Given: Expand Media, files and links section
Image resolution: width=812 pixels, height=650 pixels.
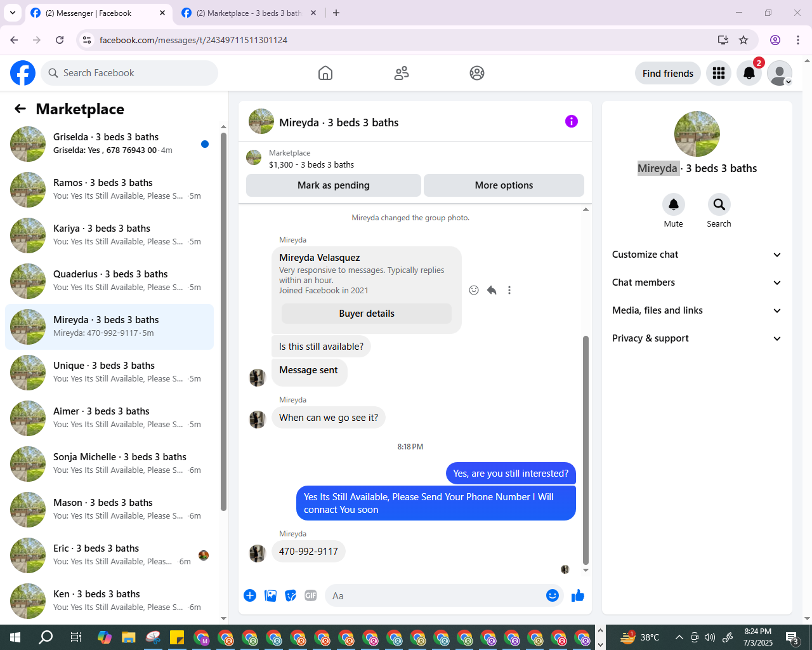Looking at the screenshot, I should coord(697,310).
